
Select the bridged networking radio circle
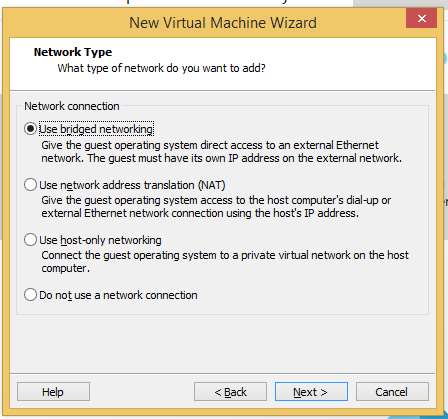pos(30,129)
